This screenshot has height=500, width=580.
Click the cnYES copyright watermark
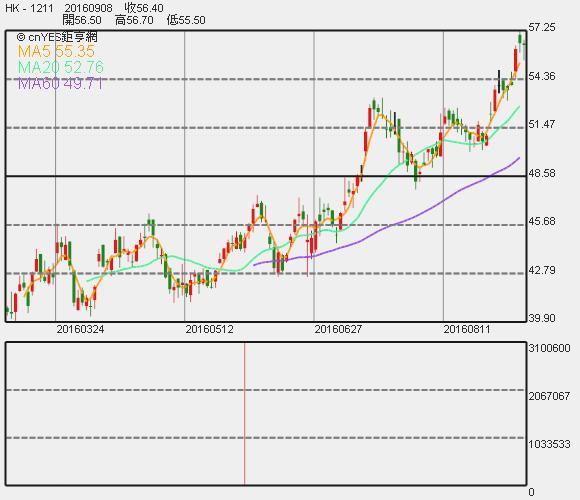point(57,37)
